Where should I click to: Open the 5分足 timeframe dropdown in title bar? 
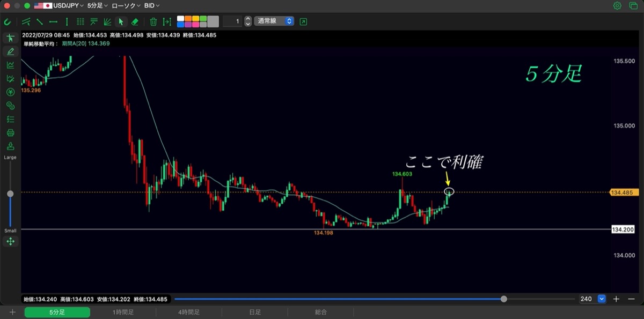(x=98, y=5)
